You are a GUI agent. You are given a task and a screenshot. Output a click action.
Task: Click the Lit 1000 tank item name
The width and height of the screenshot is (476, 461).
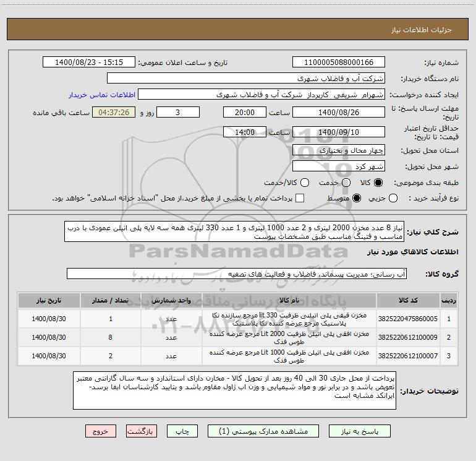[289, 356]
